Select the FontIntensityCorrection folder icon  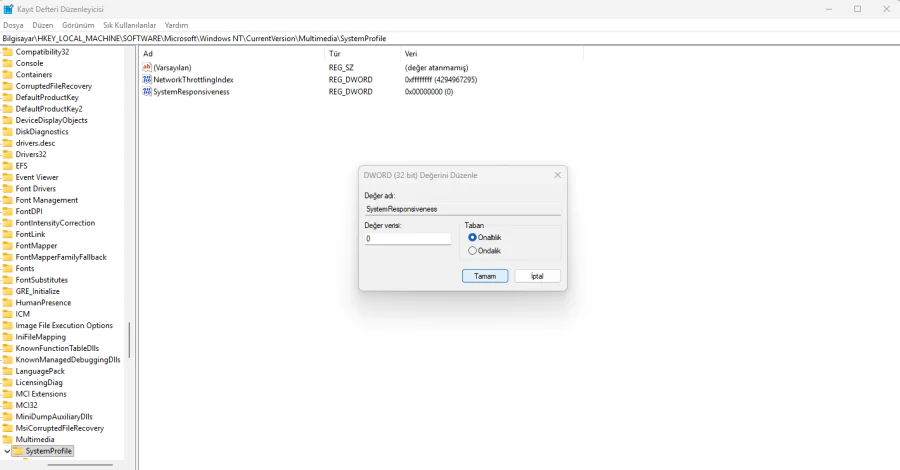click(7, 223)
